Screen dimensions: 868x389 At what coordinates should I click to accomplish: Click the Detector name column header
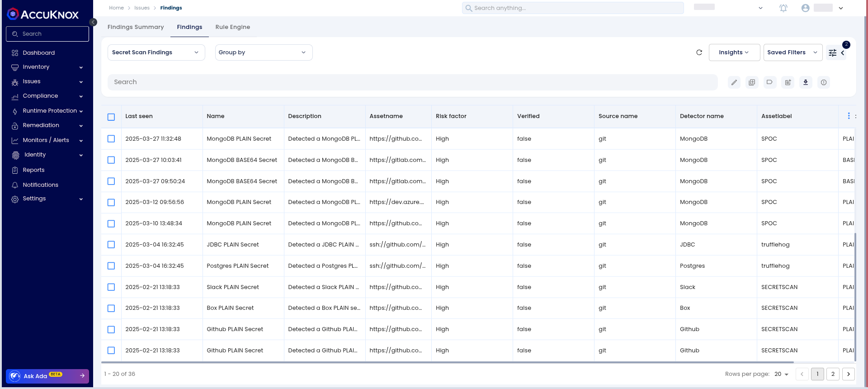(702, 116)
